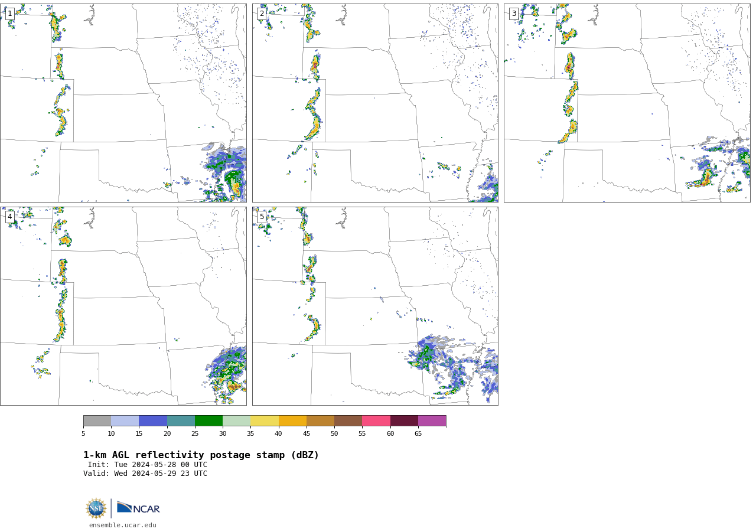Click the number 4 panel label
This screenshot has width=756, height=532.
pos(10,217)
